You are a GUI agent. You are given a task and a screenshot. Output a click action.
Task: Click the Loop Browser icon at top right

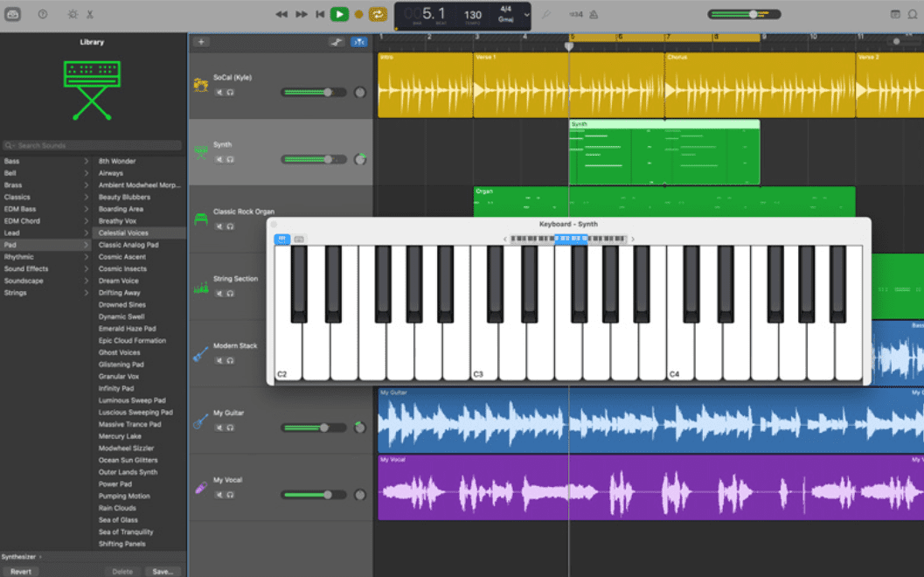pyautogui.click(x=914, y=14)
